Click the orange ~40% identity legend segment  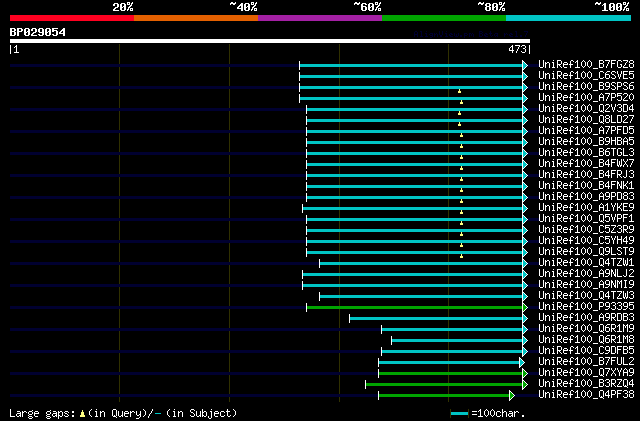click(x=196, y=18)
